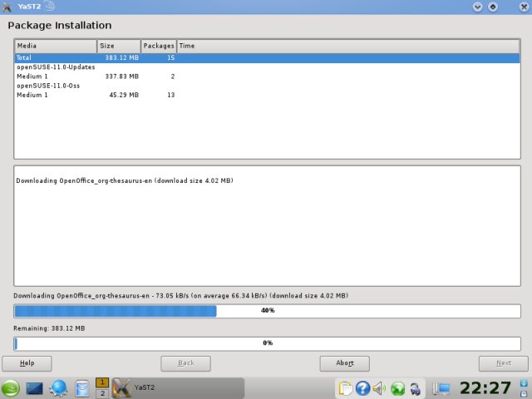This screenshot has width=532, height=399.
Task: Sort by the Size column header
Action: pyautogui.click(x=119, y=46)
